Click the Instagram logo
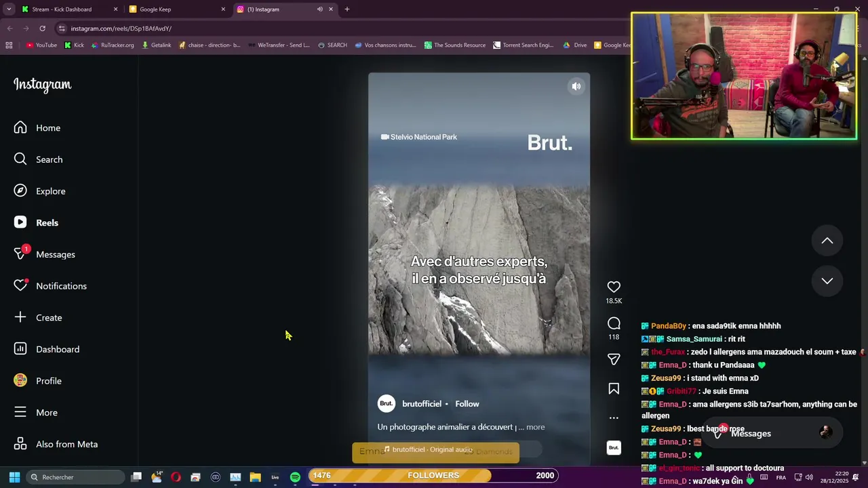 (42, 85)
